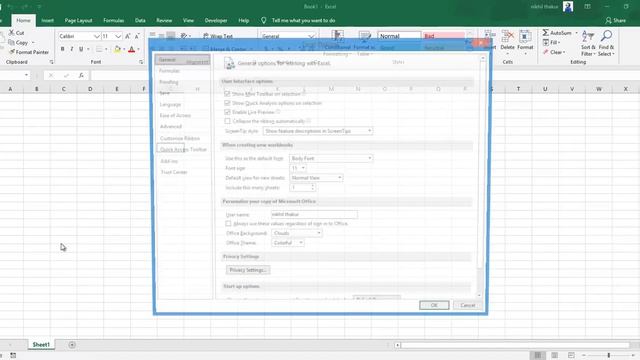Click Cancel in Excel Options dialog
640x360 pixels.
pyautogui.click(x=468, y=305)
